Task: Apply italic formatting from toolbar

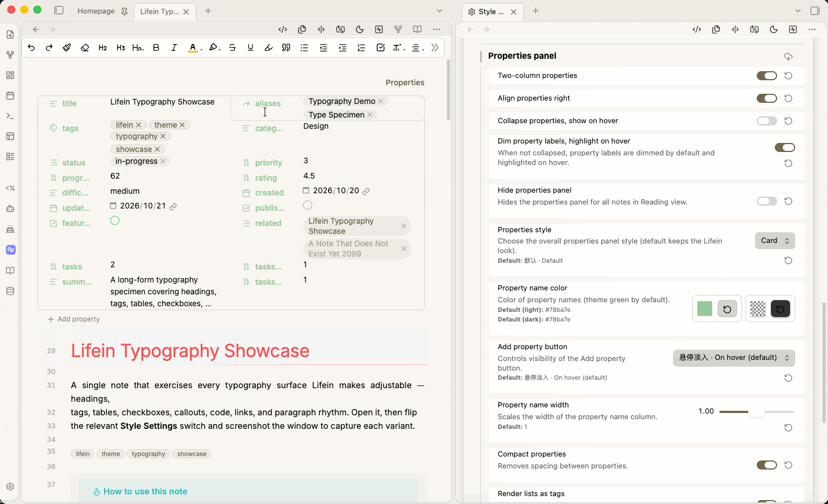Action: pyautogui.click(x=174, y=48)
